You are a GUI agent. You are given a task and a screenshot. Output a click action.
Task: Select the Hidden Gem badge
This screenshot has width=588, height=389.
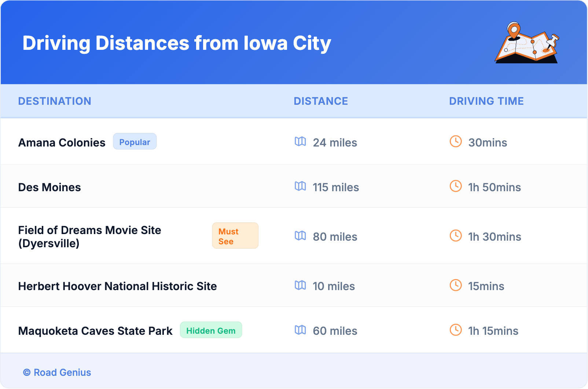(x=211, y=330)
